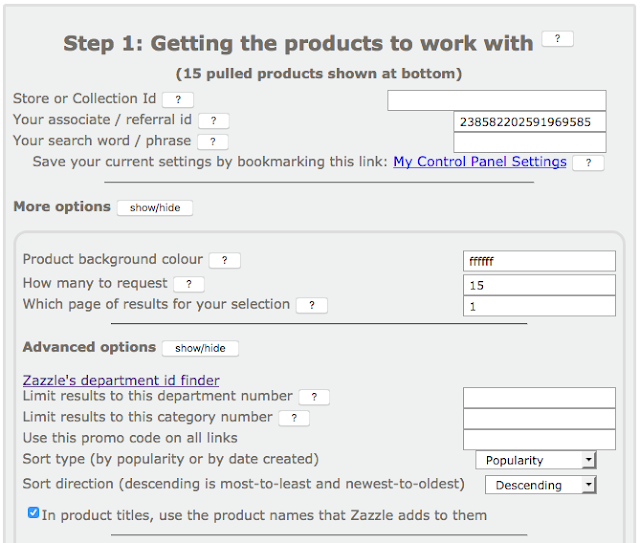Open the Sort type Popularity dropdown
Image resolution: width=640 pixels, height=543 pixels.
pos(535,460)
